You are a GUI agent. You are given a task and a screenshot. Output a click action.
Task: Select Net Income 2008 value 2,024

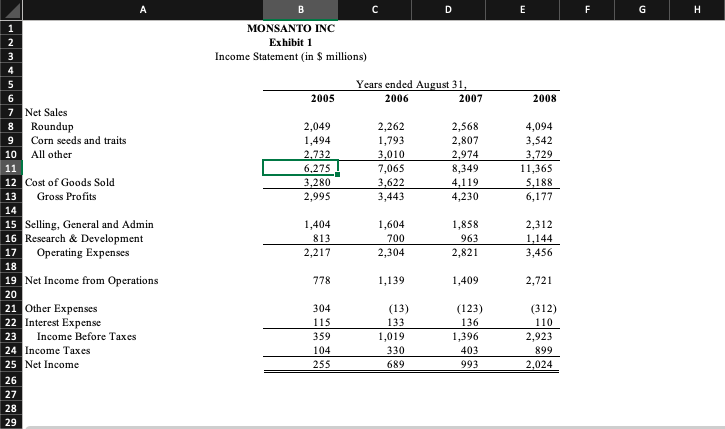coord(539,364)
